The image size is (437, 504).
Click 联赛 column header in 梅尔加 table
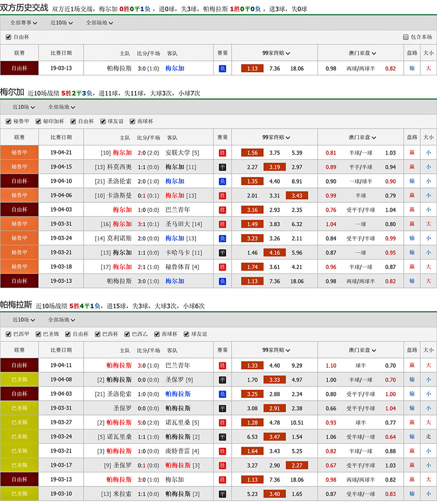coord(19,137)
